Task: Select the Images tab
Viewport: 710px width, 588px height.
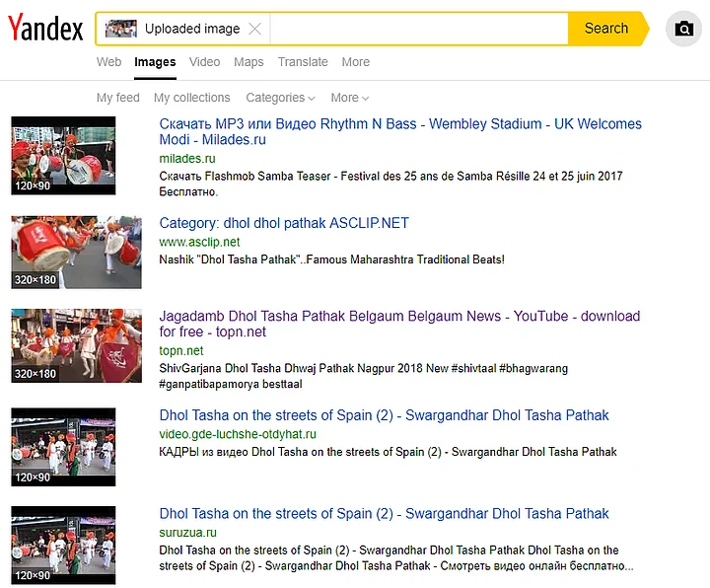Action: (155, 62)
